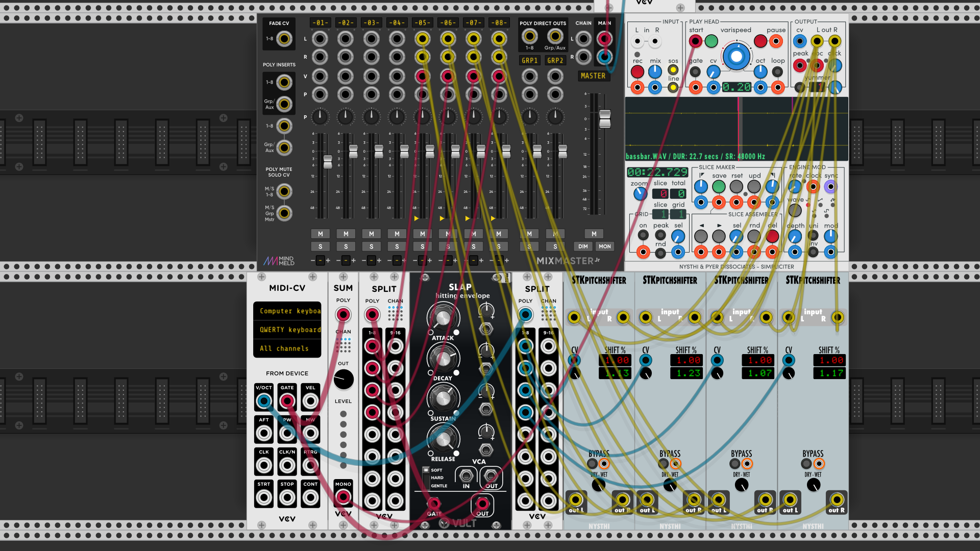Click the zoom knob on Simpliciter
This screenshot has width=980, height=551.
640,194
